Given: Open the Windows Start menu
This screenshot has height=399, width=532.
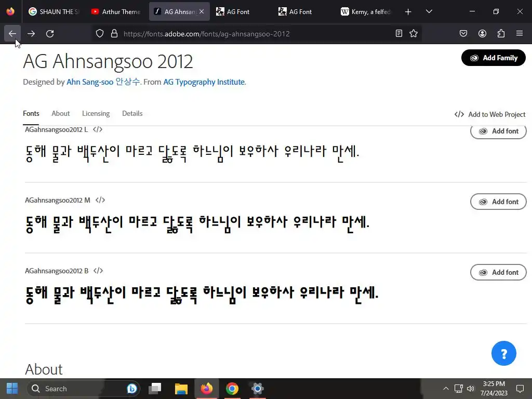Looking at the screenshot, I should click(12, 389).
